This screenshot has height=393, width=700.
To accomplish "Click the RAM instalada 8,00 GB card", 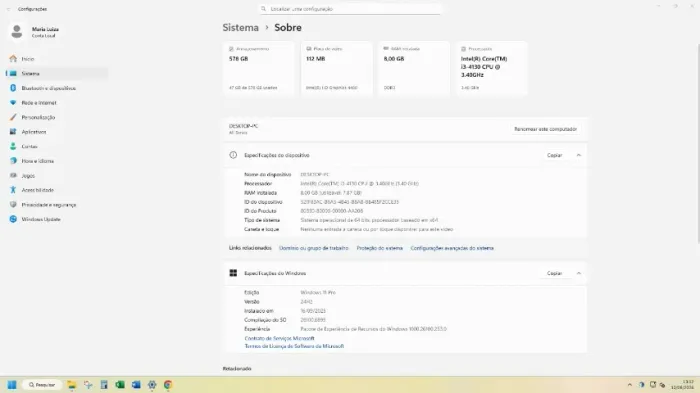I will click(414, 68).
